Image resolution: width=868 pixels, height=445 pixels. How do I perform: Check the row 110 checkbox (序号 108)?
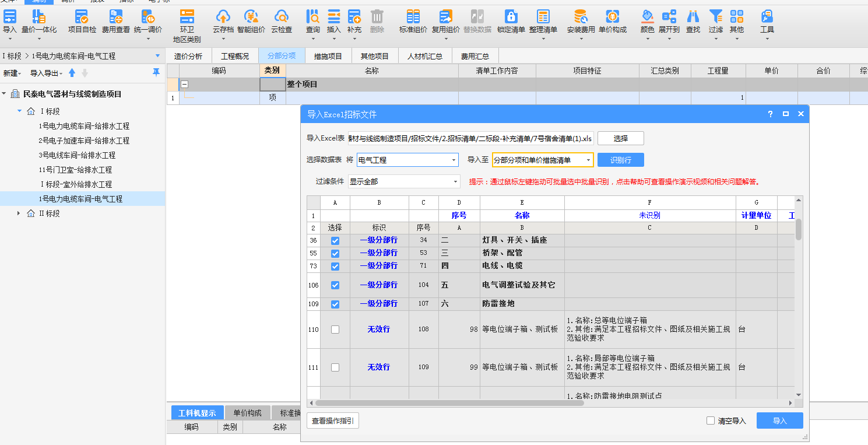[335, 330]
